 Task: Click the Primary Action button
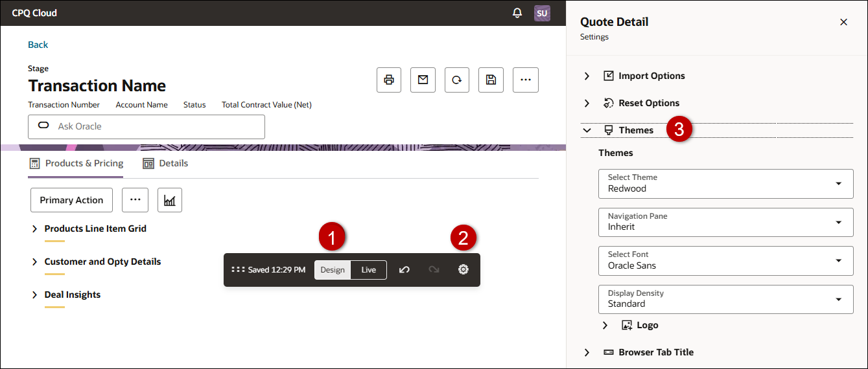[x=71, y=200]
